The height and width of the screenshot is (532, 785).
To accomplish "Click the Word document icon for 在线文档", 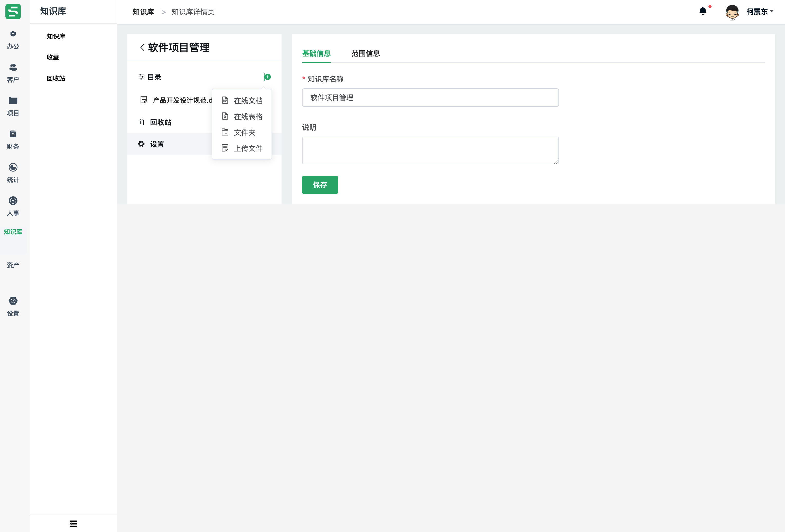I will (x=225, y=100).
